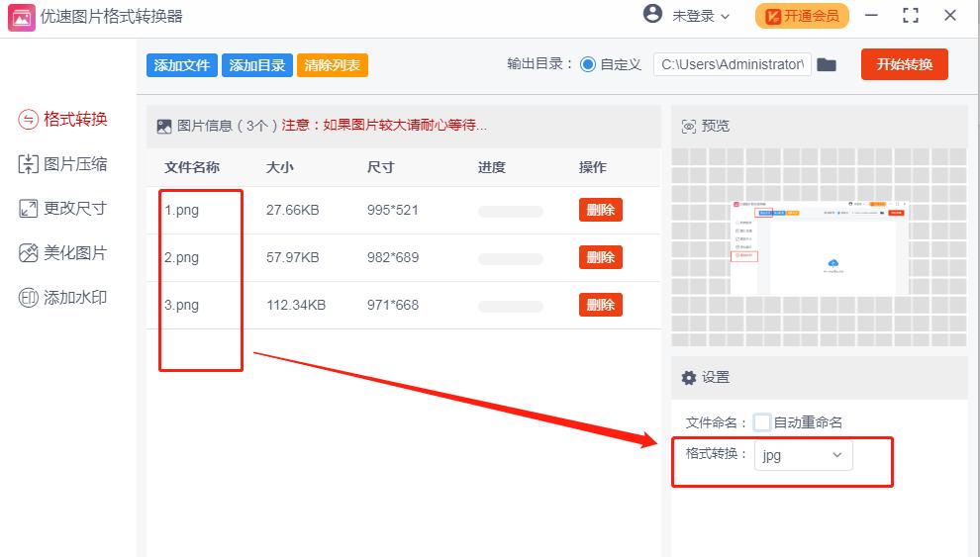The image size is (980, 557).
Task: Delete 3.png with 删除 button
Action: [601, 305]
